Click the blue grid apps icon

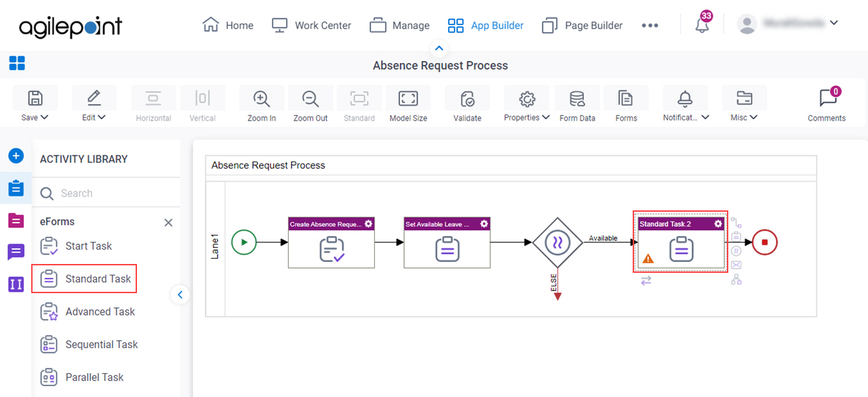pyautogui.click(x=17, y=64)
